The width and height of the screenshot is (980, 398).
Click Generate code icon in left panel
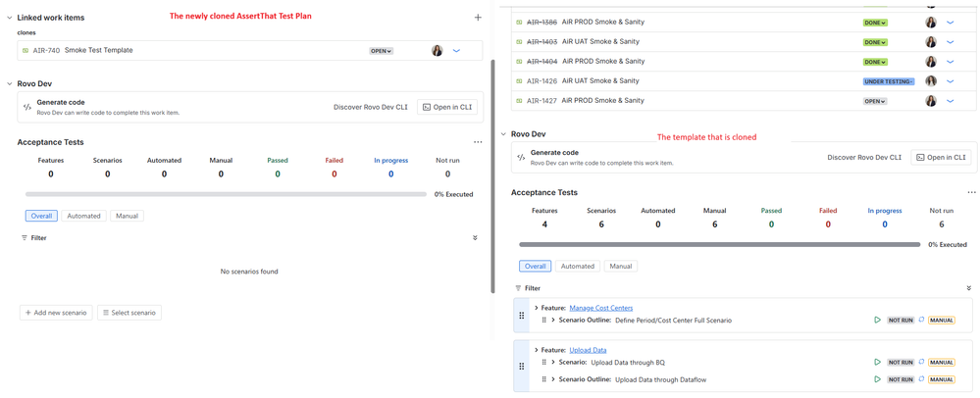coord(26,107)
